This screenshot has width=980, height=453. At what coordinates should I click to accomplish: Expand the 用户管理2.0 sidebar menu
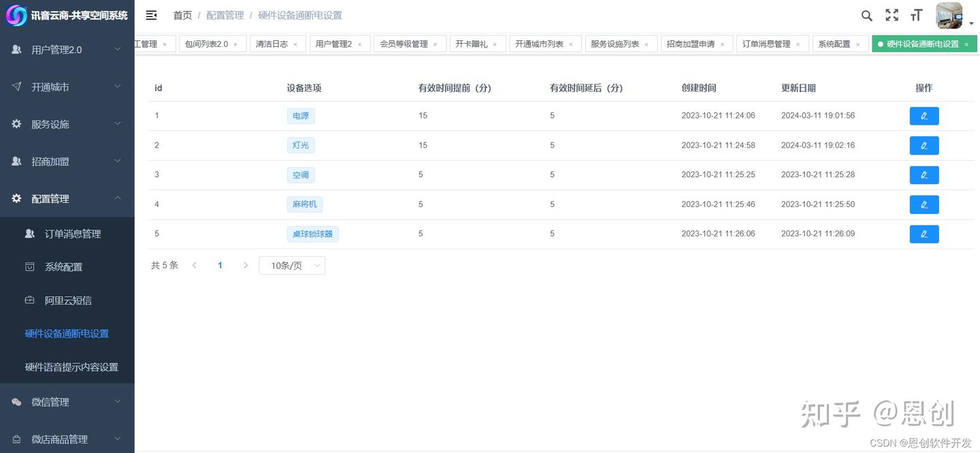67,50
